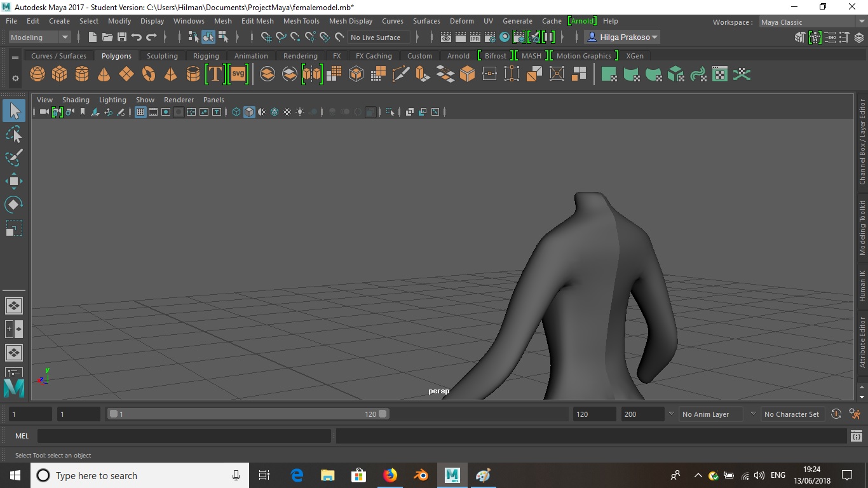Open the Edit Mesh menu

click(257, 21)
